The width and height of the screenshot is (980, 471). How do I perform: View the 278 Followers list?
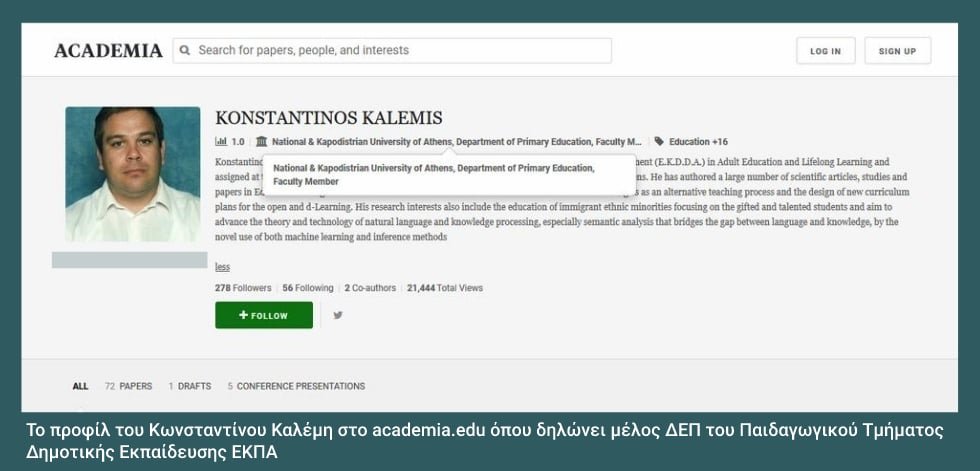(x=243, y=288)
